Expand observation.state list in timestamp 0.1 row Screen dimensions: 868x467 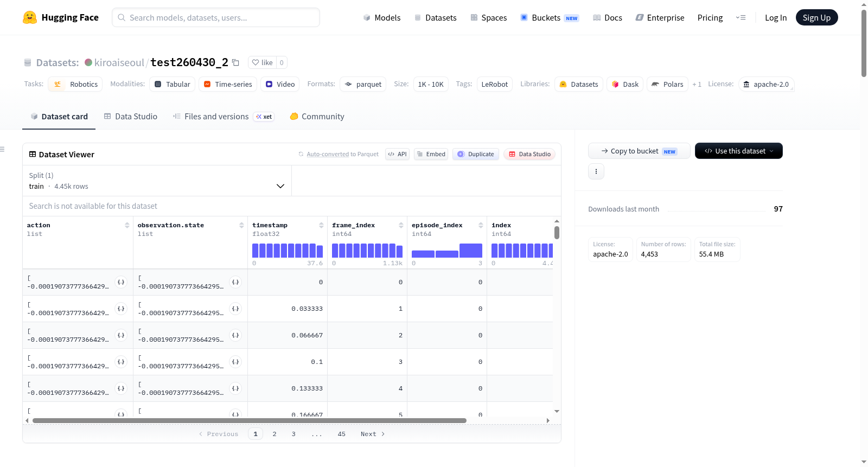click(235, 362)
